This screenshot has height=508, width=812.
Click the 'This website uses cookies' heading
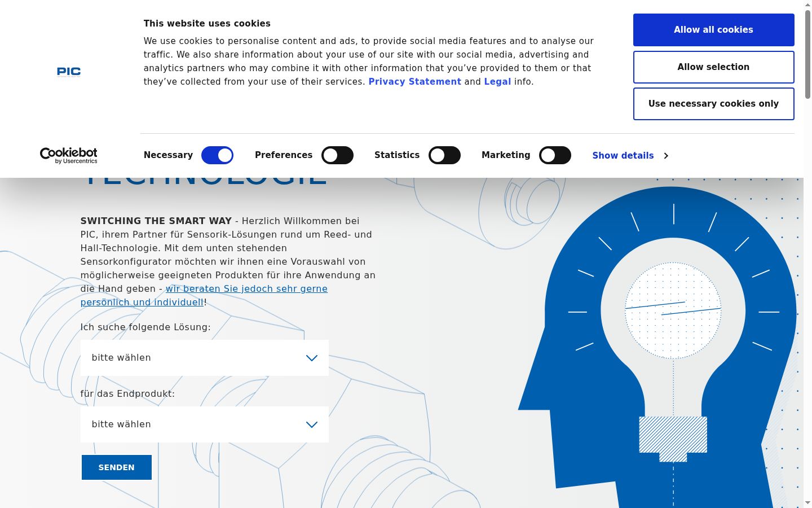[x=207, y=24]
